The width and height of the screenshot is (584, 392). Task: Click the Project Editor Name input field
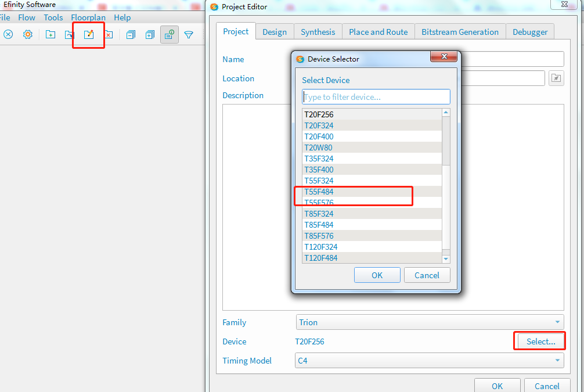512,59
